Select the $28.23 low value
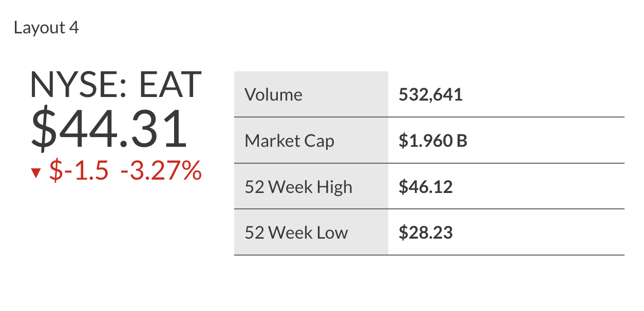The height and width of the screenshot is (311, 644). coord(426,233)
